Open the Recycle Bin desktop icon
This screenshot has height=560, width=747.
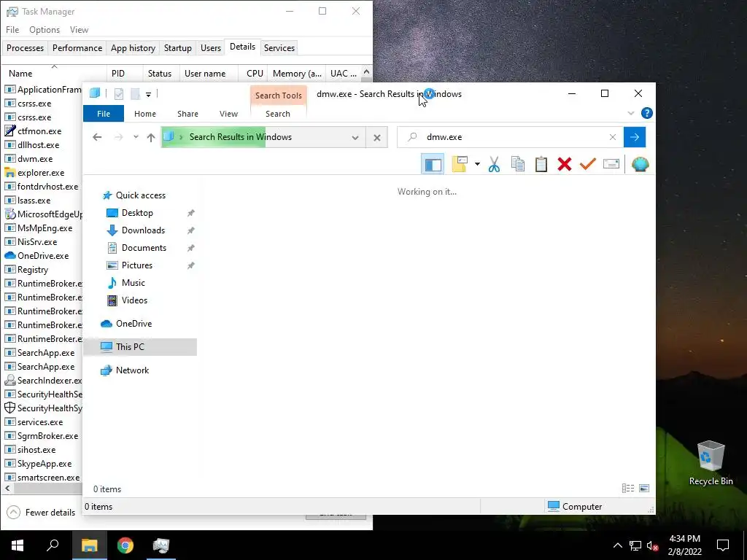pos(711,463)
